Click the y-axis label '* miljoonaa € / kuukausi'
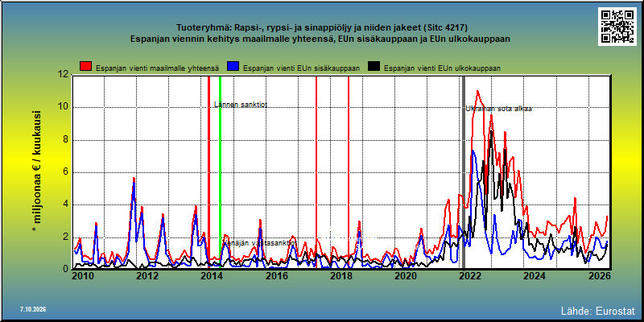 [x=38, y=171]
